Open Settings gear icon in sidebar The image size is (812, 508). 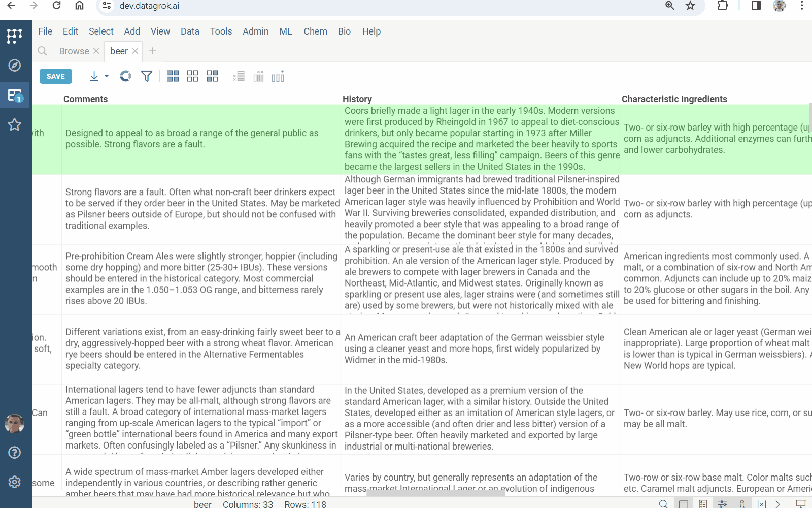[14, 482]
